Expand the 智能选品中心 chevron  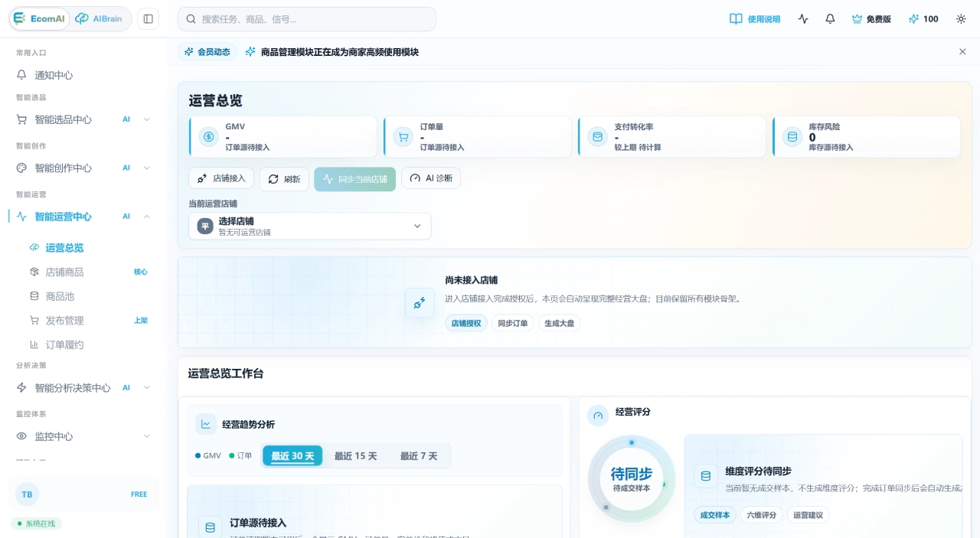point(147,119)
